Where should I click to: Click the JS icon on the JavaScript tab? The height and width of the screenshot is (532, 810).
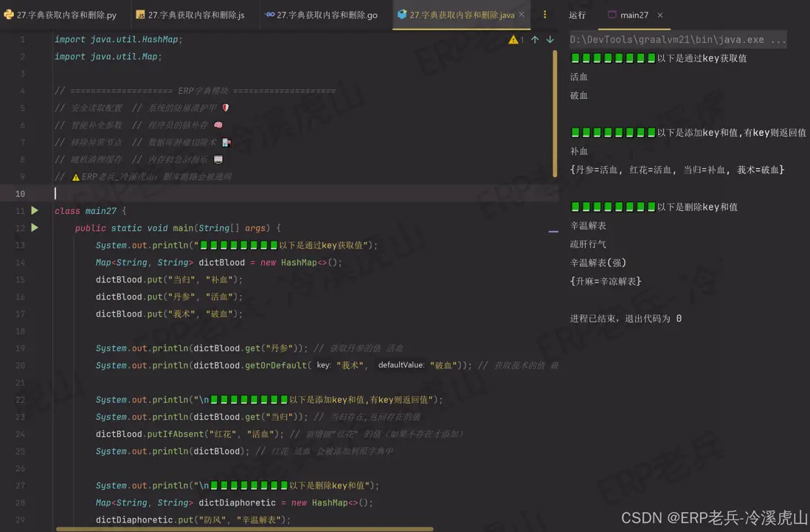click(x=139, y=14)
